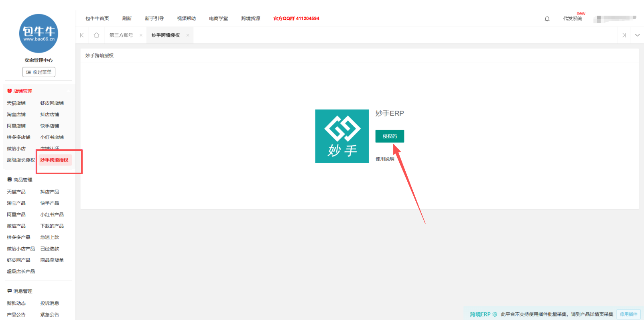The width and height of the screenshot is (644, 326).
Task: Go to 阿里店铺 in the sidebar
Action: [16, 126]
